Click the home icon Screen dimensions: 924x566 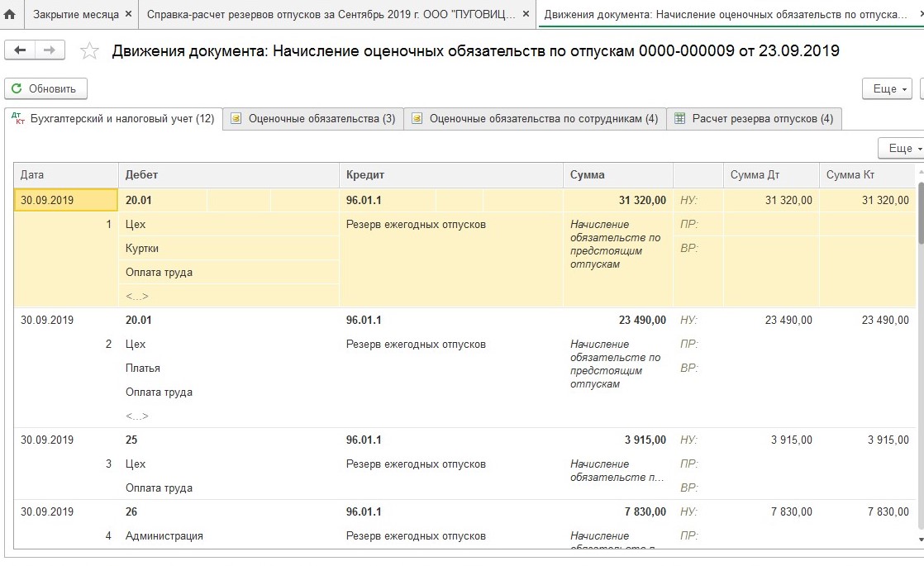pos(10,15)
